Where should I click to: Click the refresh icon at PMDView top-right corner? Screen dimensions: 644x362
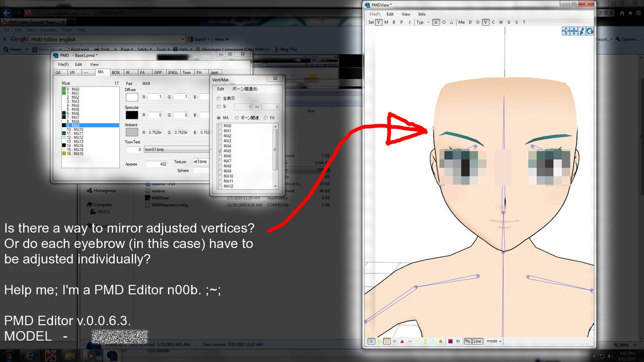coord(589,31)
